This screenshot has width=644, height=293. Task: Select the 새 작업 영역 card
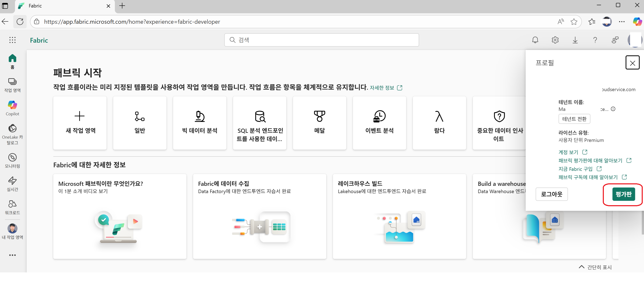pyautogui.click(x=80, y=123)
